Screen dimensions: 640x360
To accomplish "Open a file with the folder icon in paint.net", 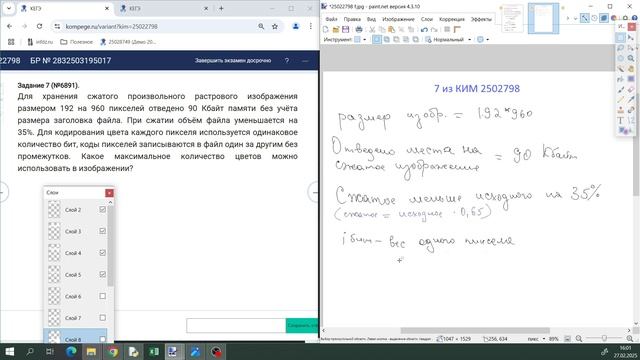I will click(x=336, y=29).
